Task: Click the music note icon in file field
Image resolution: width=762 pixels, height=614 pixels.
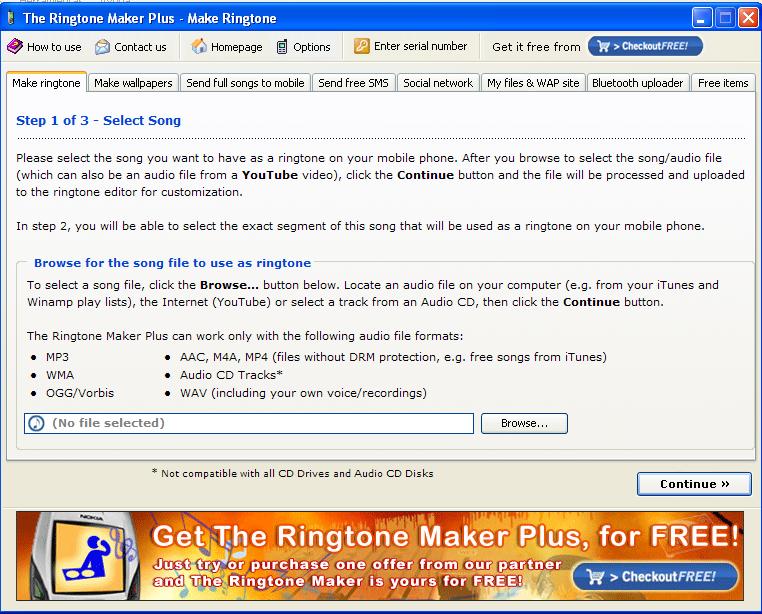Action: click(36, 423)
